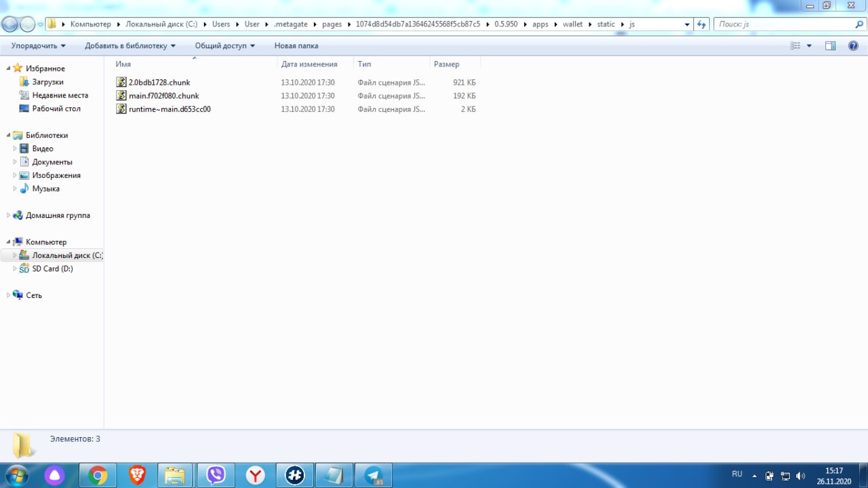The image size is (868, 488).
Task: Click the hashtag app taskbar icon
Action: point(294,475)
